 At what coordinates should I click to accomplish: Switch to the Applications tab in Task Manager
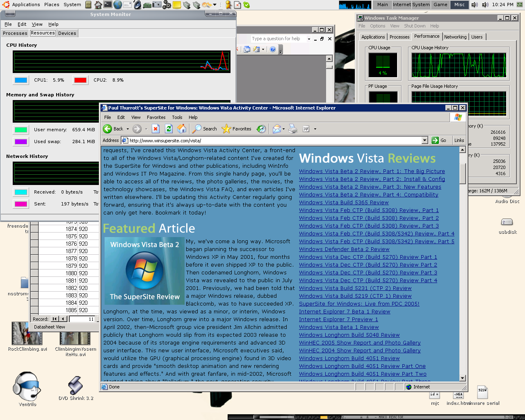tap(373, 37)
